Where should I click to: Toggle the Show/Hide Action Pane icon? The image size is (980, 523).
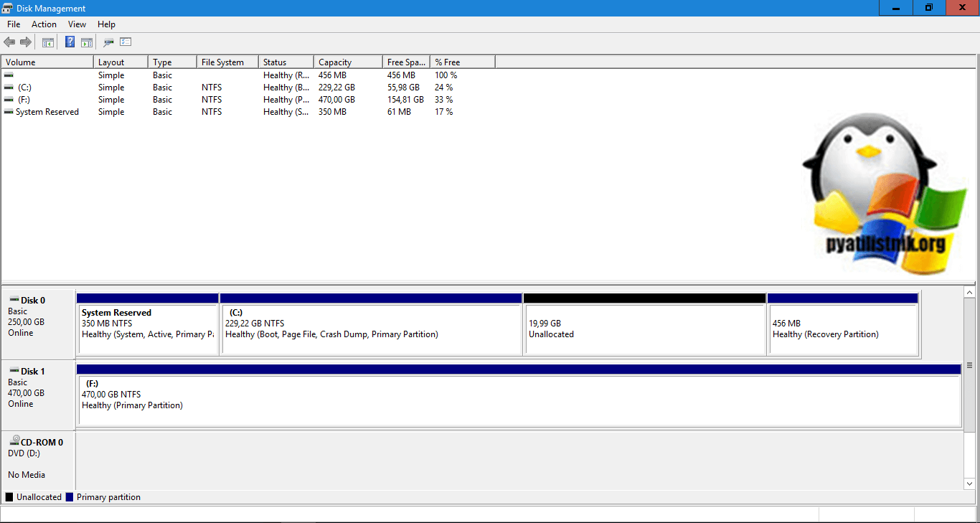pyautogui.click(x=87, y=42)
